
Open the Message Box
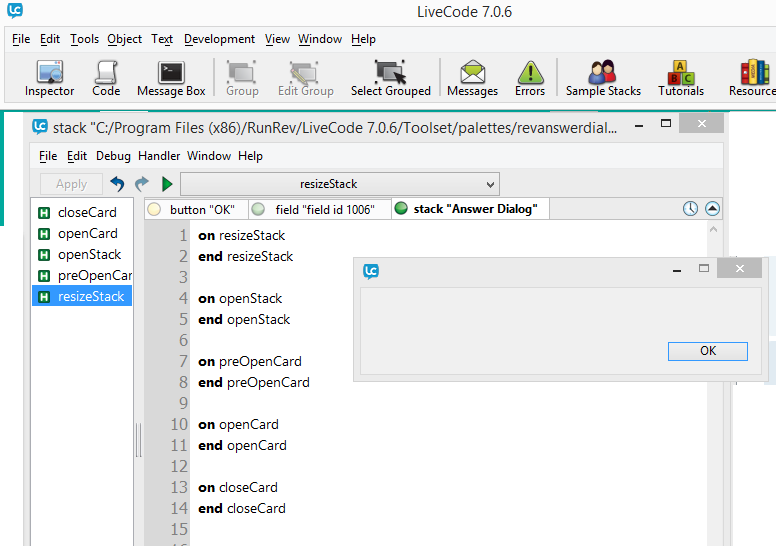[171, 78]
